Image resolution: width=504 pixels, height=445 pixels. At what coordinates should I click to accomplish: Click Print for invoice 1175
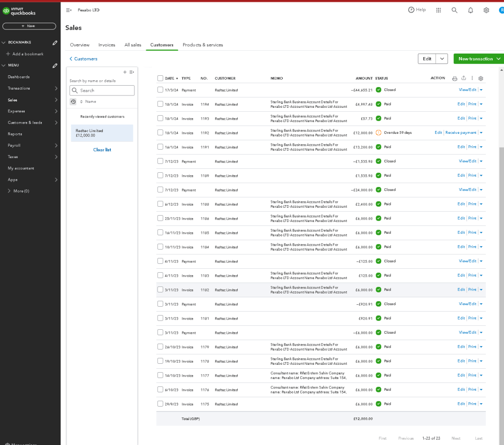pyautogui.click(x=472, y=404)
